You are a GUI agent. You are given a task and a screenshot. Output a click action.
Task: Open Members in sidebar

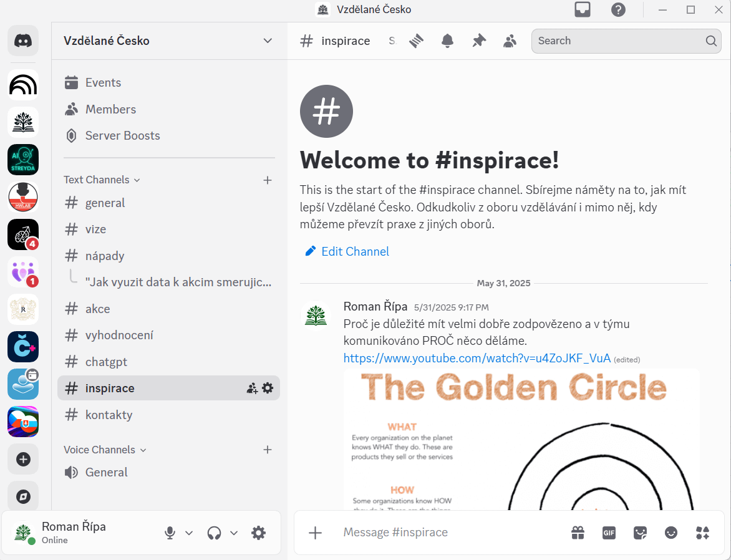click(x=169, y=109)
